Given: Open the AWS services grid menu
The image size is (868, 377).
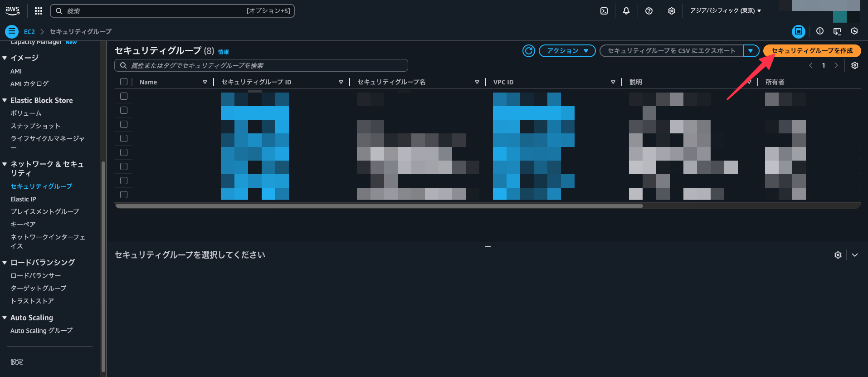Looking at the screenshot, I should coord(39,11).
